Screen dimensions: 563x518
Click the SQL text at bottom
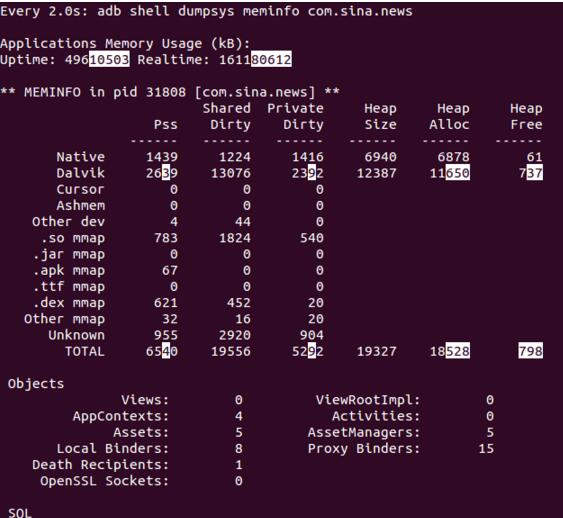click(x=20, y=513)
